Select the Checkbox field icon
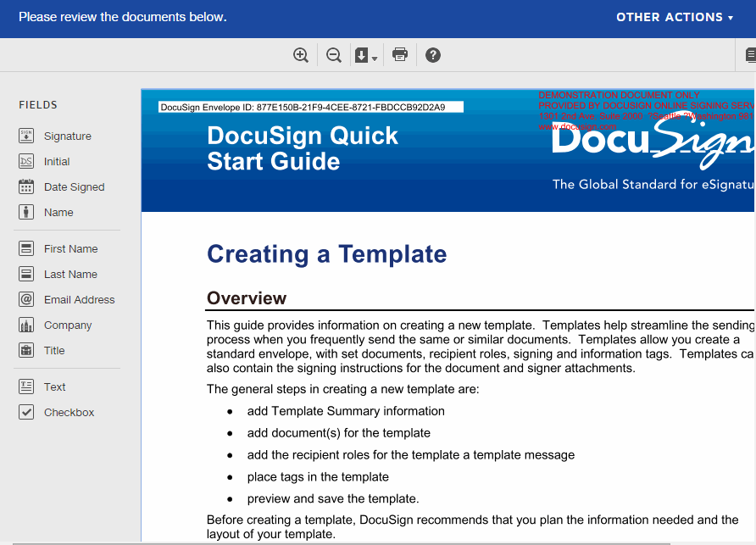The width and height of the screenshot is (756, 545). pos(26,413)
